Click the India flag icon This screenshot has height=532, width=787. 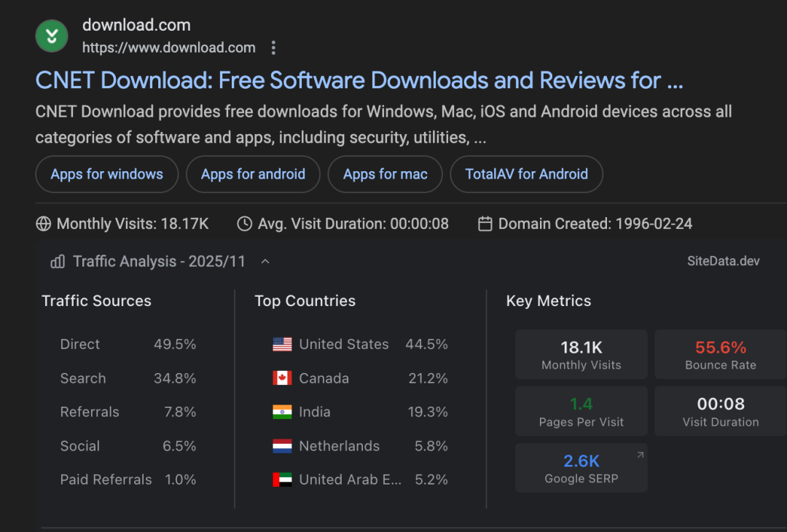282,412
